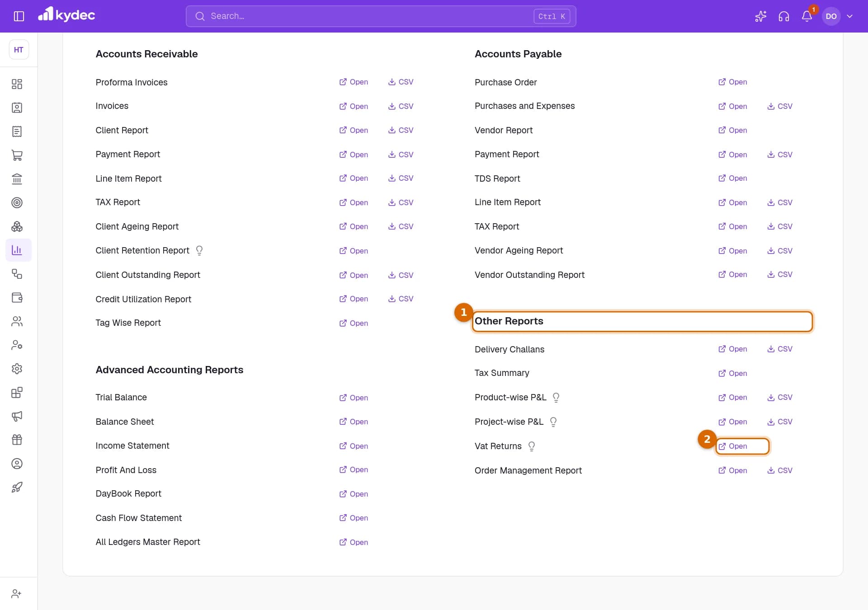The width and height of the screenshot is (868, 610).
Task: Open the user settings sidebar icon
Action: pos(17,345)
